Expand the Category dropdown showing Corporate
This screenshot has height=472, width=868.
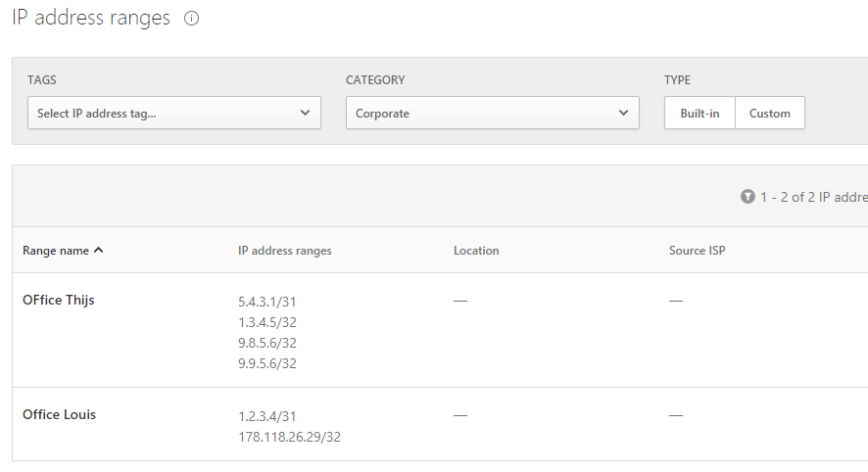pos(492,114)
